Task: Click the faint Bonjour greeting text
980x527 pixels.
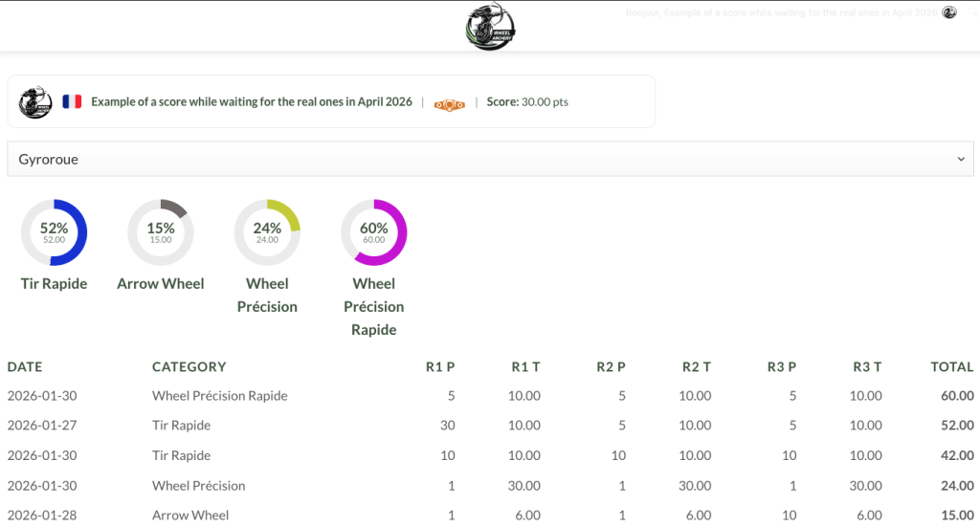Action: (781, 12)
